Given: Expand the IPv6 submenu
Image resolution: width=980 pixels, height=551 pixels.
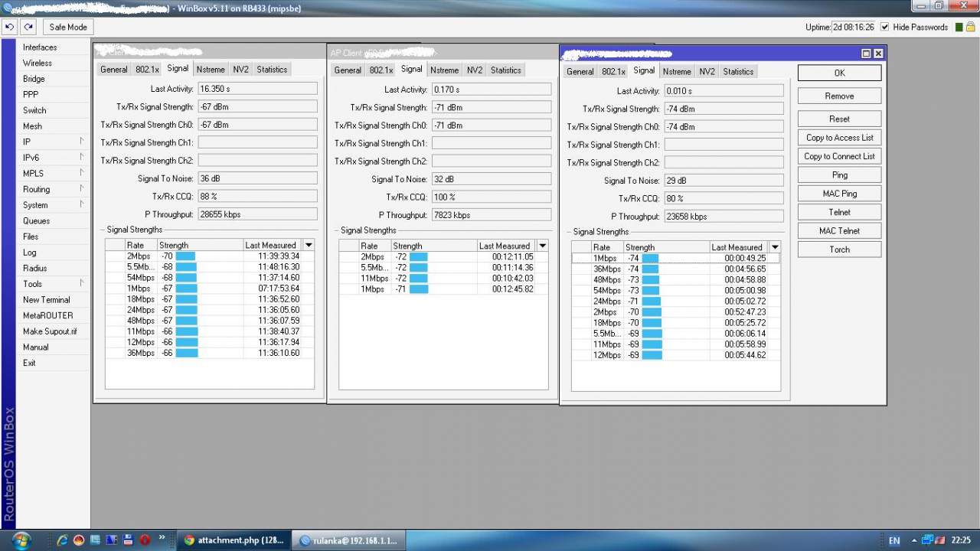Looking at the screenshot, I should [x=52, y=158].
